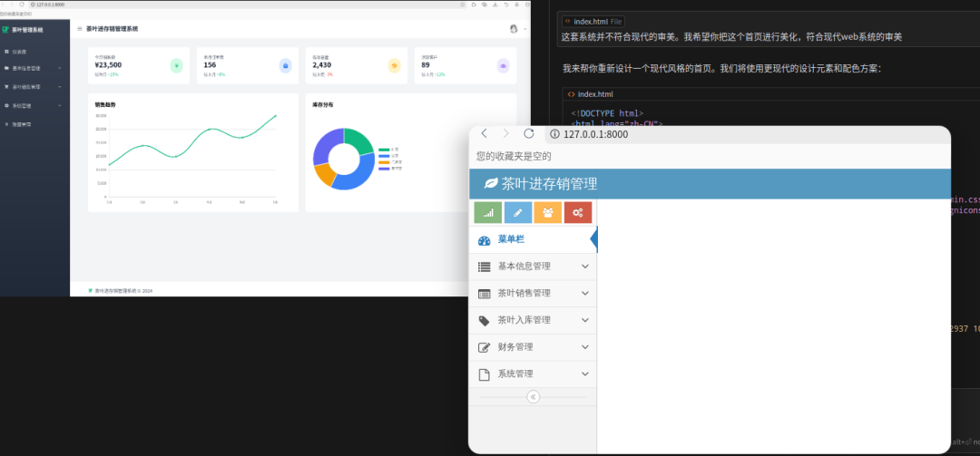This screenshot has width=980, height=456.
Task: Expand the folder-icon item chevron in dark sidebar
Action: pyautogui.click(x=60, y=69)
